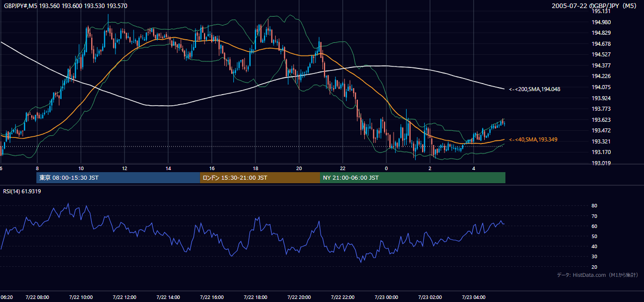Click hour marker 16 under price chart
Image resolution: width=644 pixels, height=302 pixels.
pos(212,168)
